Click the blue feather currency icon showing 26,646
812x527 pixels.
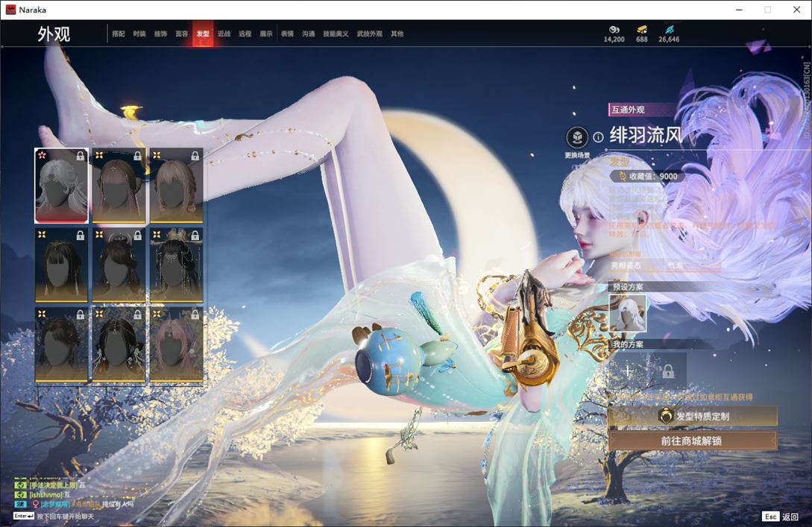click(x=669, y=30)
